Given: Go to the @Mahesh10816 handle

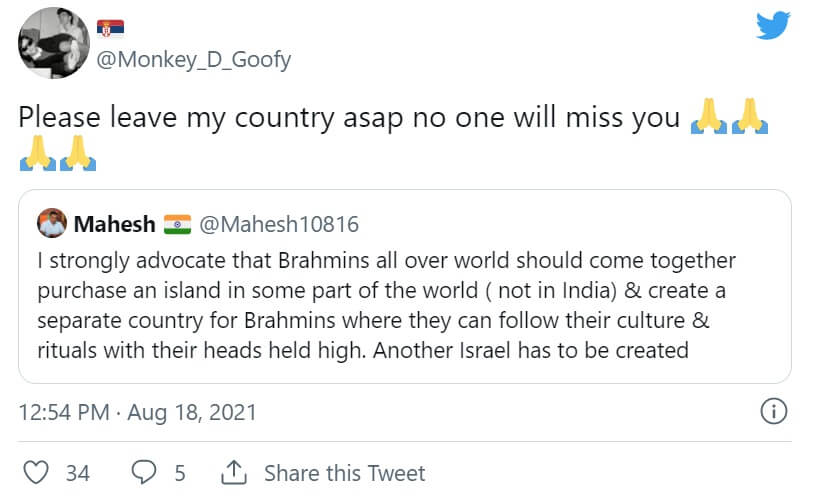Looking at the screenshot, I should click(279, 224).
